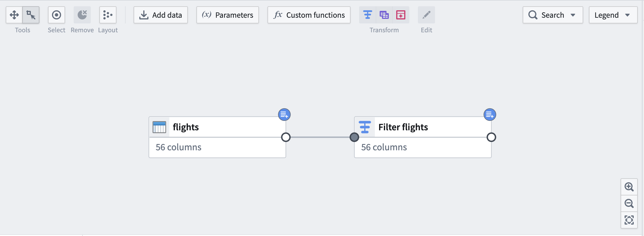Image resolution: width=644 pixels, height=236 pixels.
Task: Click "56 columns" under Filter flights
Action: coord(384,147)
